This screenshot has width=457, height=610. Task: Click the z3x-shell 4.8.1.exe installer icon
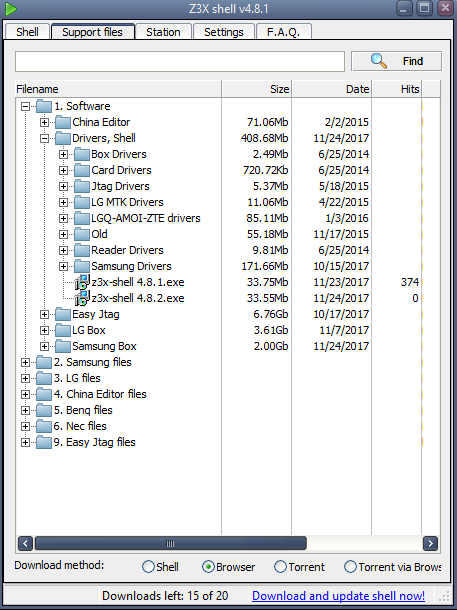tap(82, 282)
